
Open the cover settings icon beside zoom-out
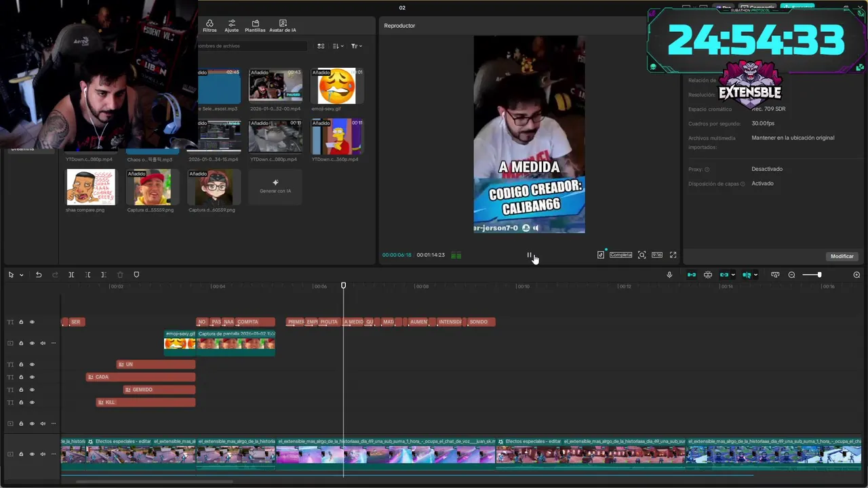tap(775, 274)
